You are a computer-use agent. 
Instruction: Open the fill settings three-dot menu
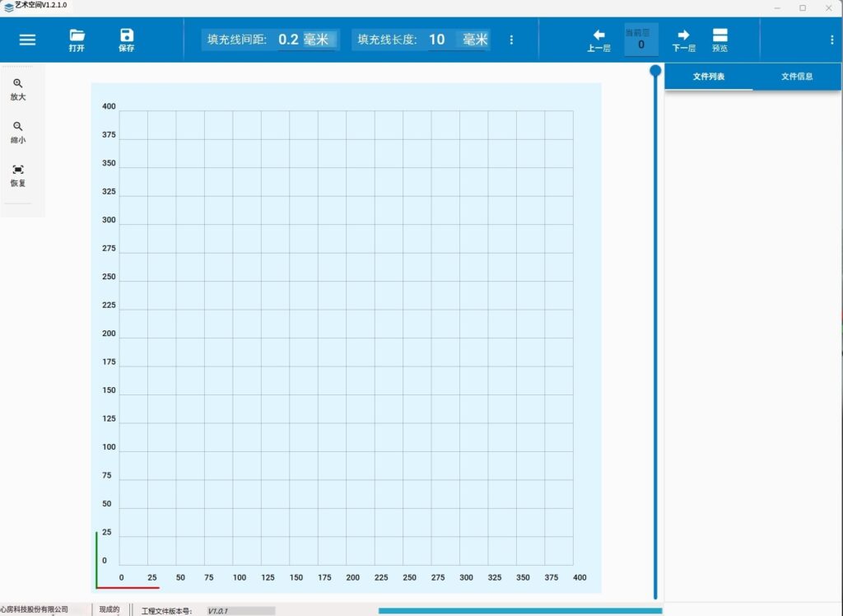point(511,40)
